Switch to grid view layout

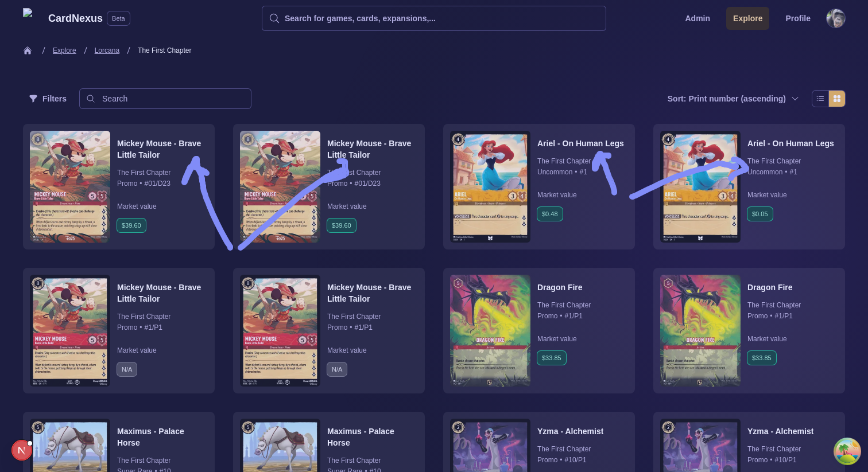pos(837,99)
